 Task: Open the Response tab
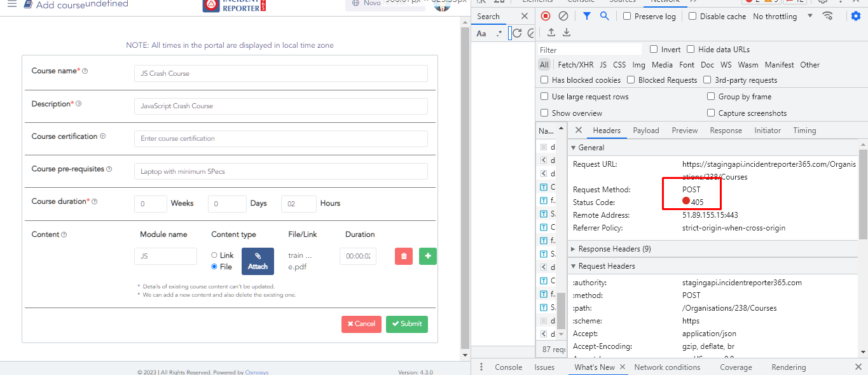[726, 131]
